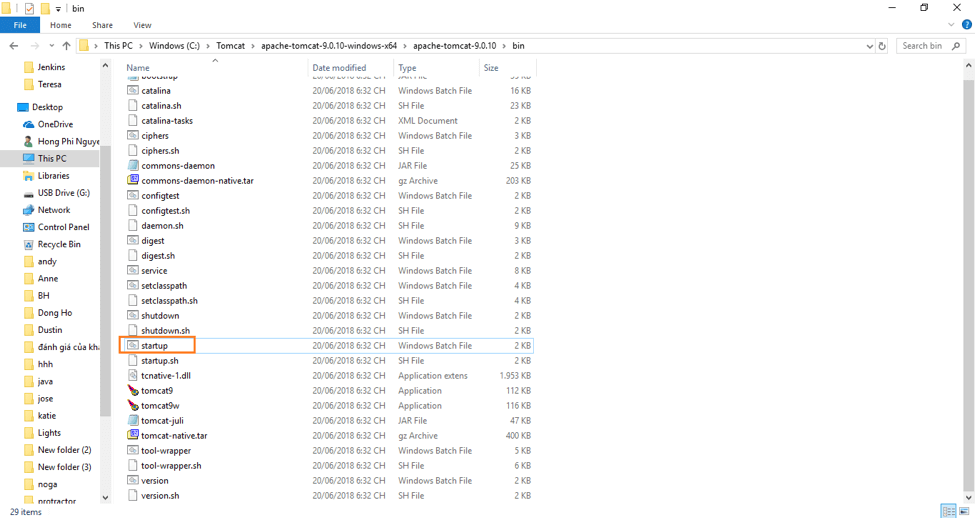
Task: Select Dong Ho folder in sidebar
Action: pyautogui.click(x=55, y=313)
